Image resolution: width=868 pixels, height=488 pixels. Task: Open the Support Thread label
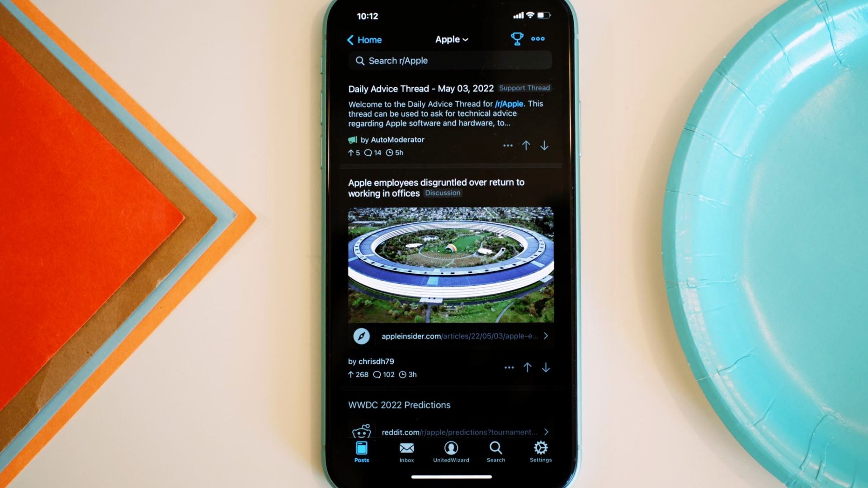tap(524, 88)
